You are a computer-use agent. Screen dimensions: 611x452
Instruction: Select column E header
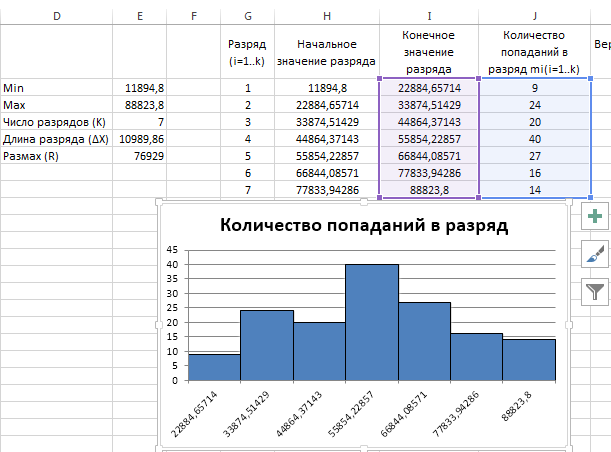point(140,16)
